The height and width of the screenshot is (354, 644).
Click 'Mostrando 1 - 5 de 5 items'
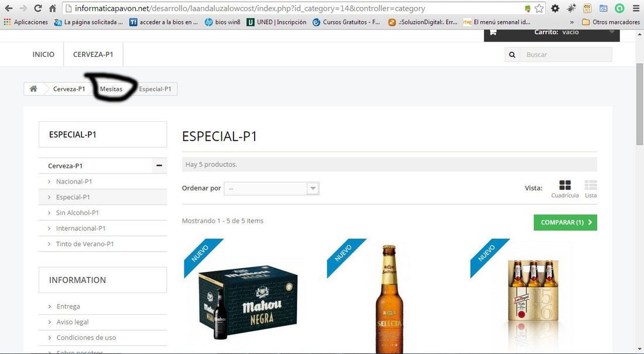pos(222,221)
